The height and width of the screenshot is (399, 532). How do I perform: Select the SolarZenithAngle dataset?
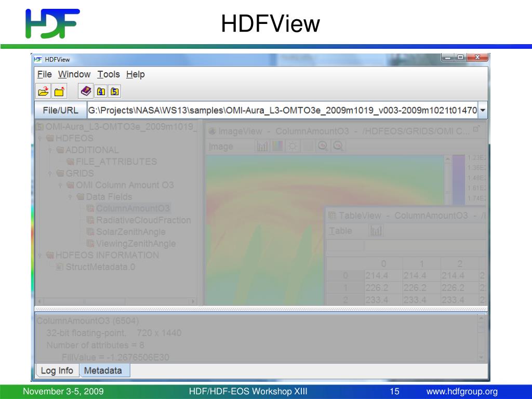click(x=130, y=232)
